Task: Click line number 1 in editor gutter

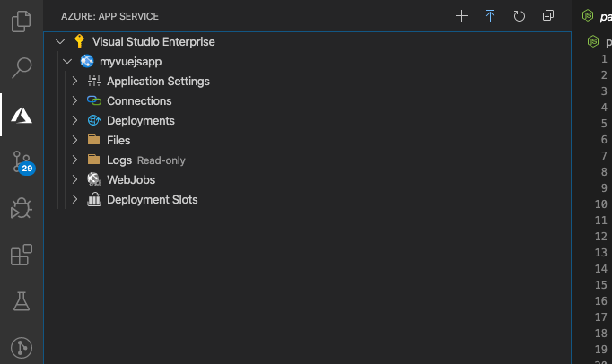Action: [x=604, y=59]
